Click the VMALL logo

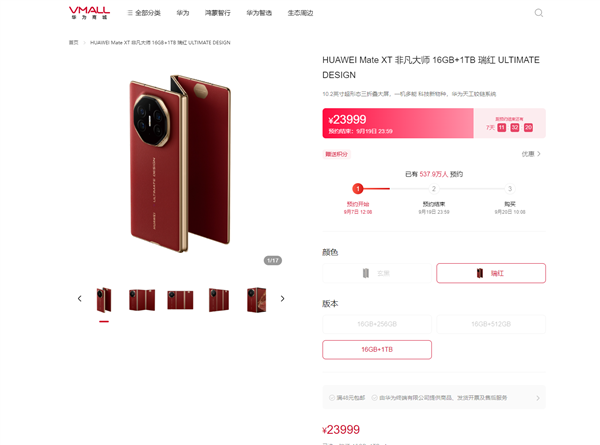coord(89,13)
